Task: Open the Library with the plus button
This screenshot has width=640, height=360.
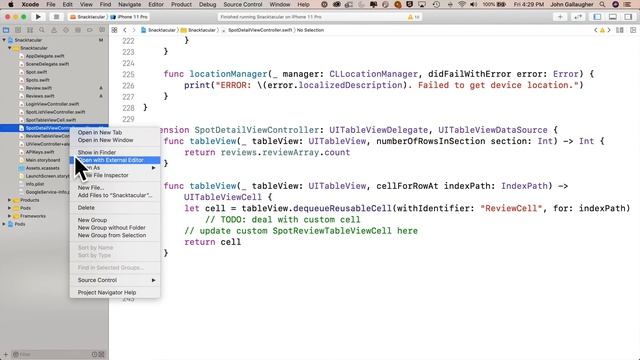Action: click(x=560, y=17)
